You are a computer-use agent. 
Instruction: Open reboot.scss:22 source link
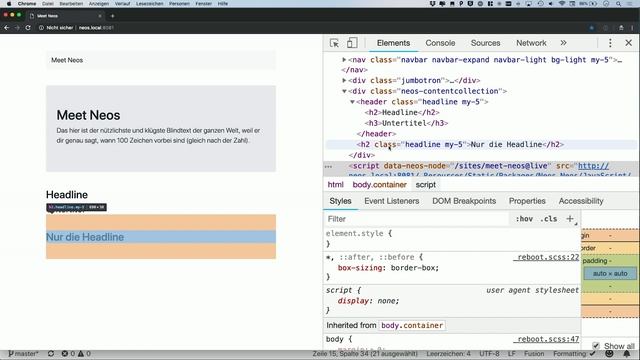(x=547, y=257)
